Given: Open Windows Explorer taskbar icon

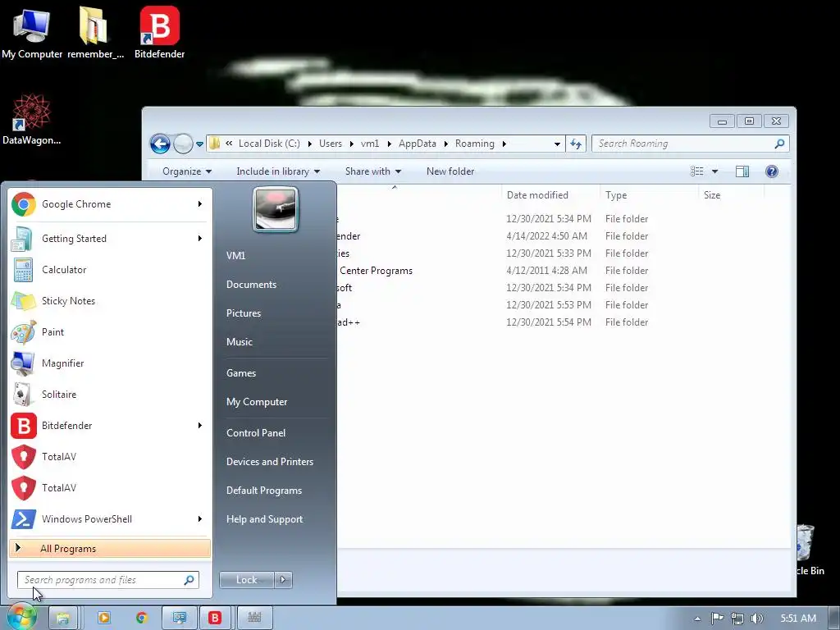Looking at the screenshot, I should pos(62,618).
